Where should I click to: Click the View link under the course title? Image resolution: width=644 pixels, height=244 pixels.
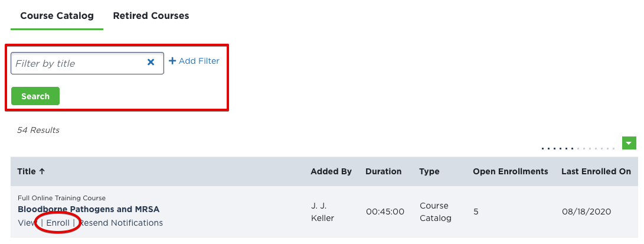pos(27,223)
